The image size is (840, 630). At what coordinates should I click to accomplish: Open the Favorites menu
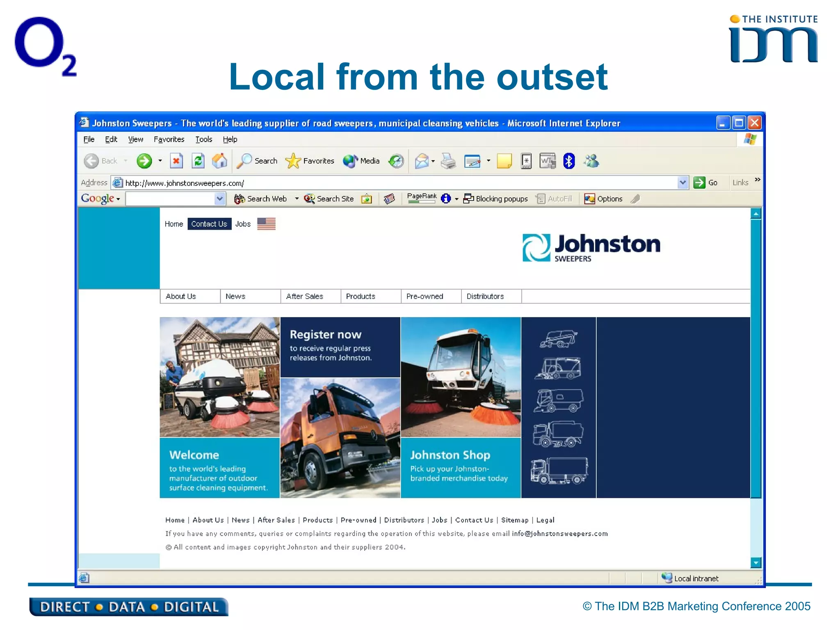(169, 139)
